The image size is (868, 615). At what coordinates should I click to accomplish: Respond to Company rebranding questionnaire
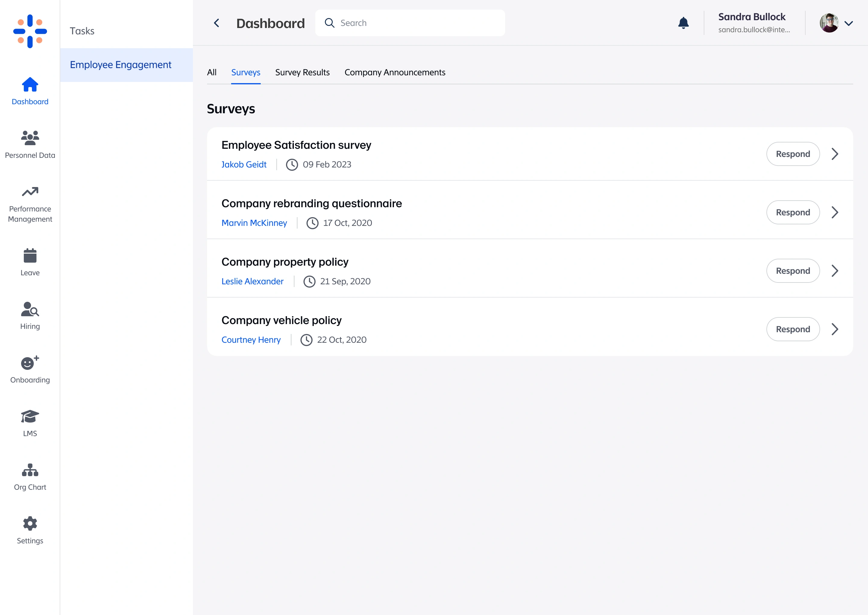(x=793, y=212)
